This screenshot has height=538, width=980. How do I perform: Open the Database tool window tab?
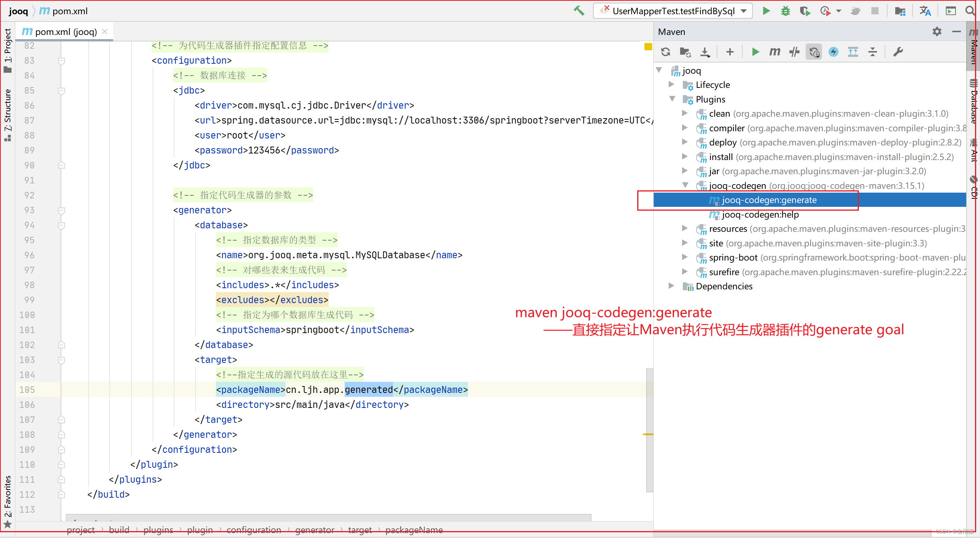(973, 104)
